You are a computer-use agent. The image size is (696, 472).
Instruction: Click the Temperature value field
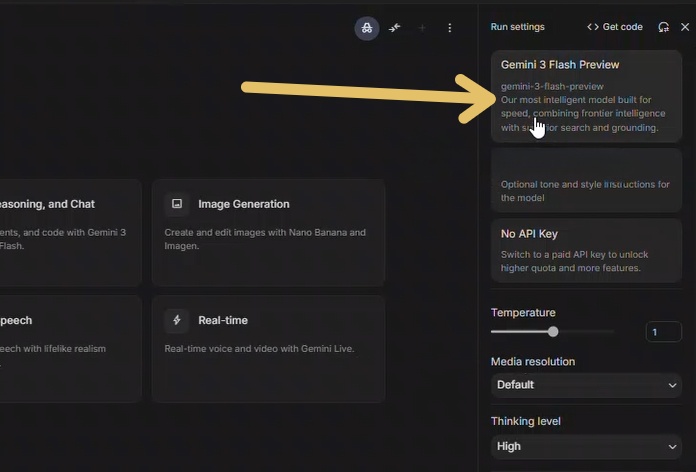[663, 332]
